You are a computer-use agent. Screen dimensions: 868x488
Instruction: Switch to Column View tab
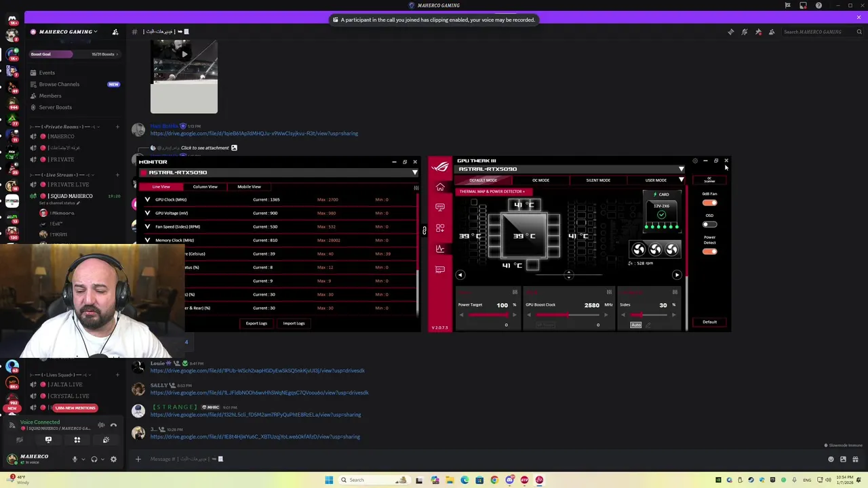point(205,187)
